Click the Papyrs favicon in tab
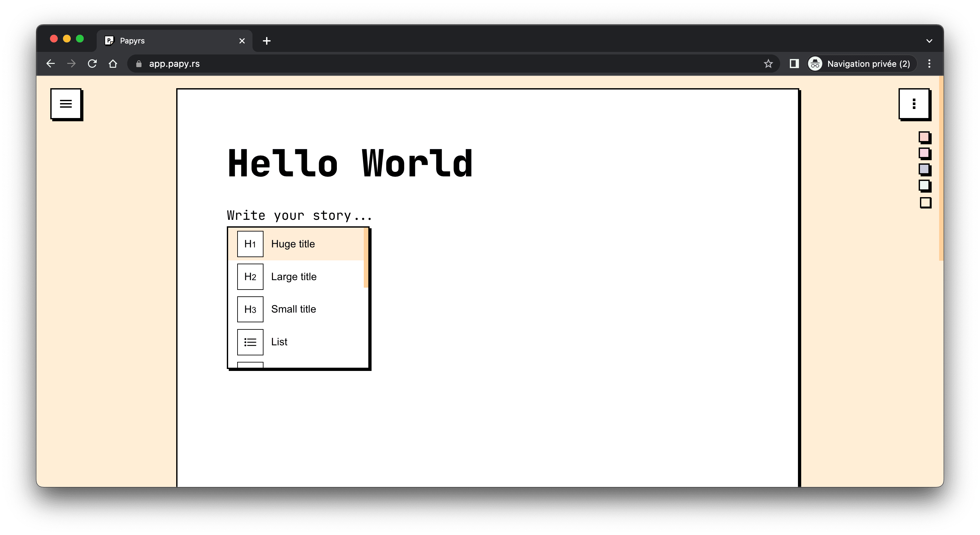Screen dimensions: 980x535 pyautogui.click(x=109, y=41)
